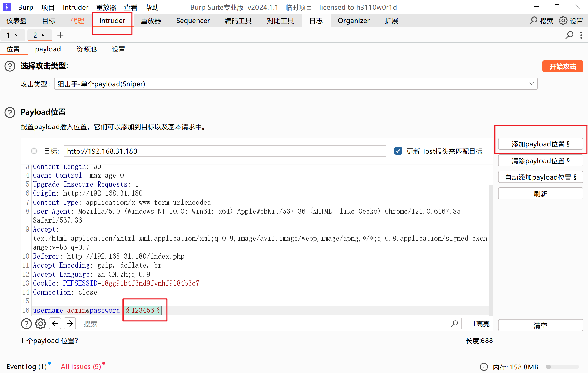The height and width of the screenshot is (373, 588).
Task: Click the Burp logo icon in title bar
Action: 6,7
